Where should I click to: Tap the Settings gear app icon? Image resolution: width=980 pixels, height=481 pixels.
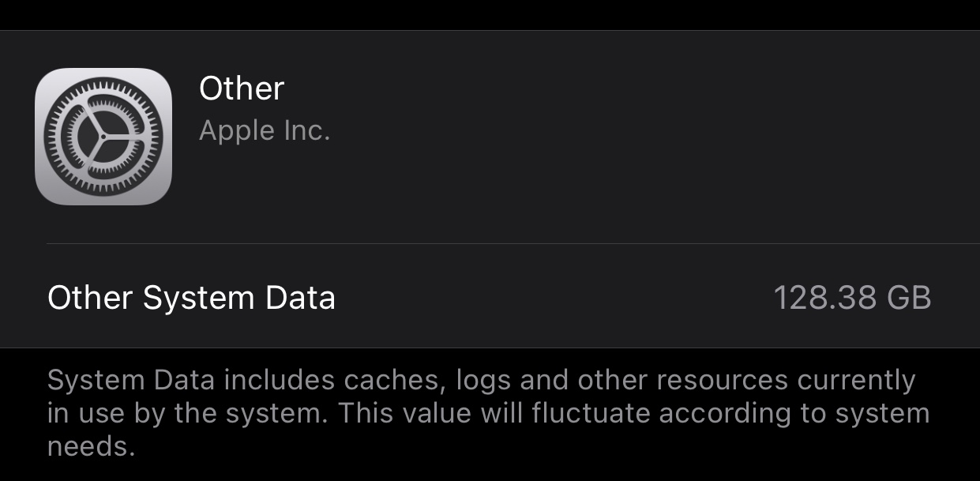tap(103, 137)
